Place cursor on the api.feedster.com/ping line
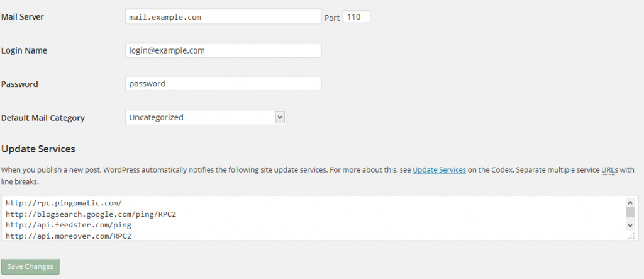Image resolution: width=644 pixels, height=279 pixels. tap(68, 225)
